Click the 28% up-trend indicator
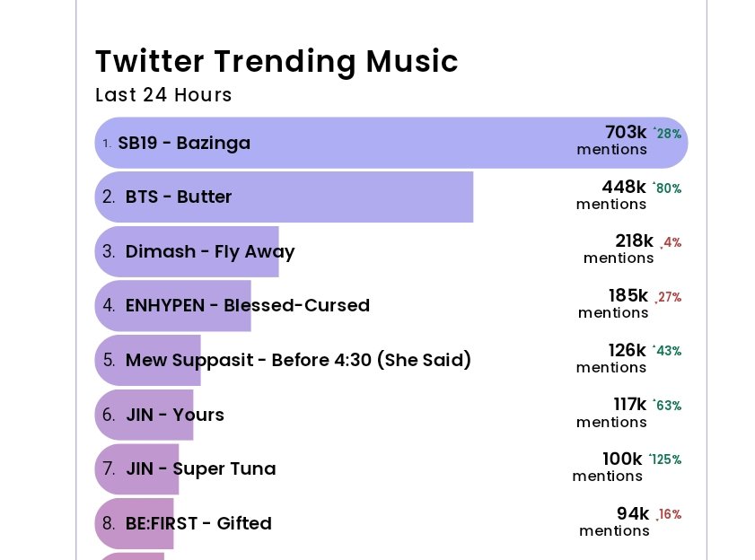 (667, 134)
